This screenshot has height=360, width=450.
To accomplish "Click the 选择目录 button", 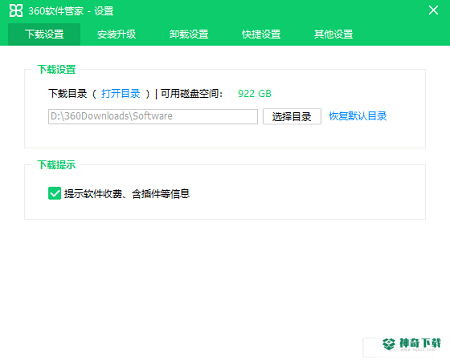I will 292,116.
